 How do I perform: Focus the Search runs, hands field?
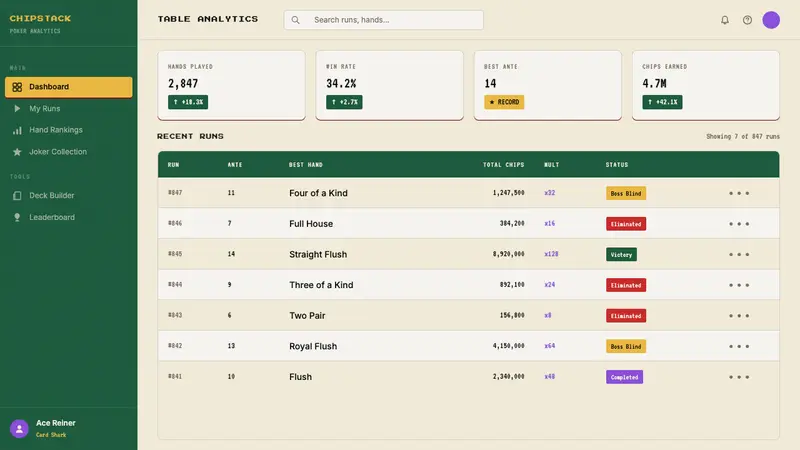click(384, 20)
